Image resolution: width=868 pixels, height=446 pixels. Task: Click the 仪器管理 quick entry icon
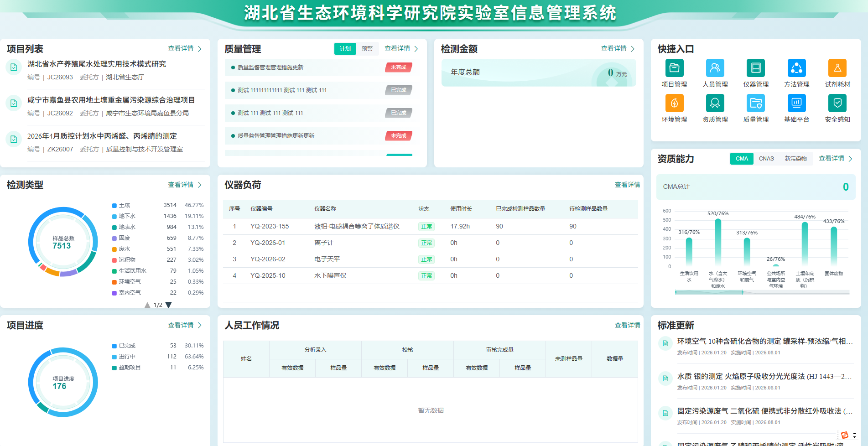[x=755, y=68]
